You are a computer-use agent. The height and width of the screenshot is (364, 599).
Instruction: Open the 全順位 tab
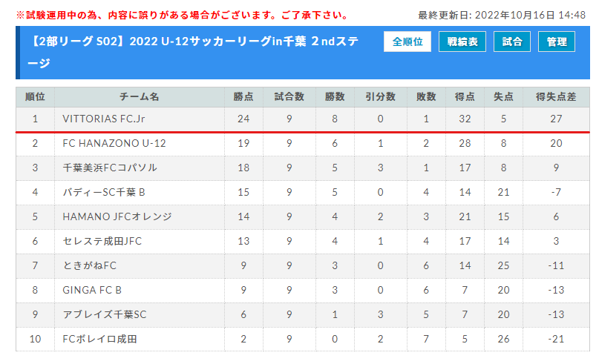pos(407,42)
